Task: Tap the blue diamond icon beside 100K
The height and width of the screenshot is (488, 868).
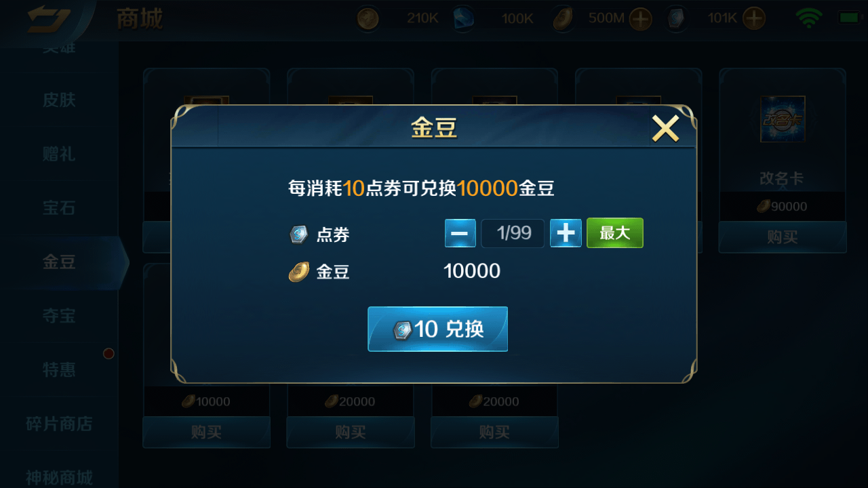Action: tap(463, 19)
